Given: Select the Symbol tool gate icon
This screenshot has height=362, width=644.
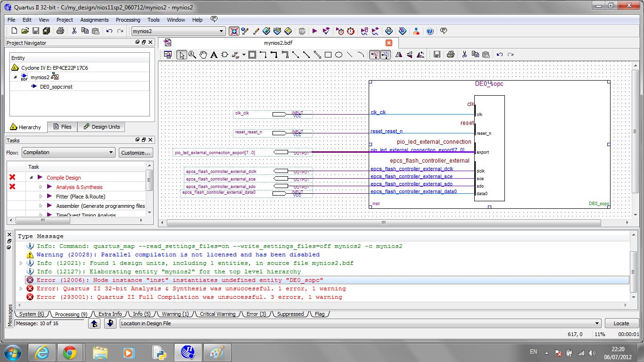Looking at the screenshot, I should 224,55.
